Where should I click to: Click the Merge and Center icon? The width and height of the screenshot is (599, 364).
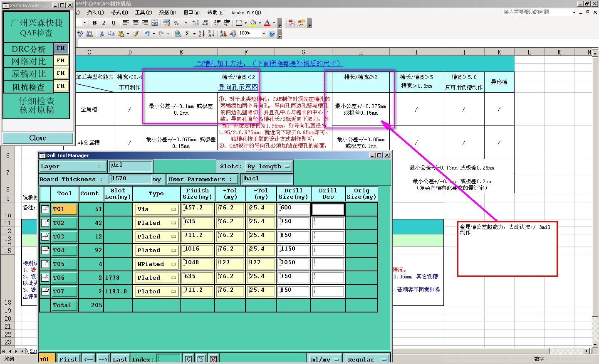tap(155, 23)
